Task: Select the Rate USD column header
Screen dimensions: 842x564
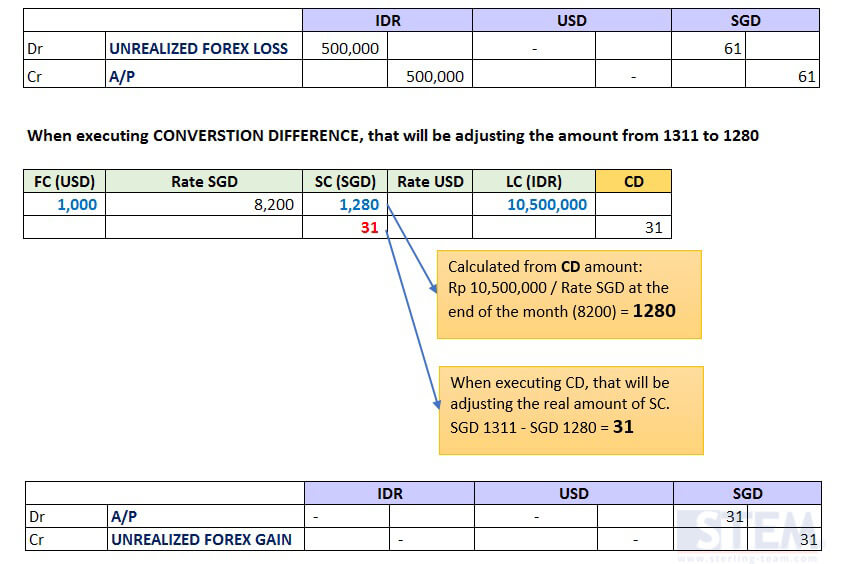Action: [430, 182]
